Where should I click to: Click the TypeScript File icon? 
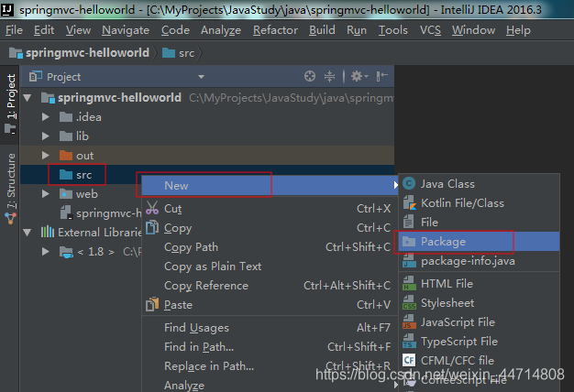click(x=409, y=342)
